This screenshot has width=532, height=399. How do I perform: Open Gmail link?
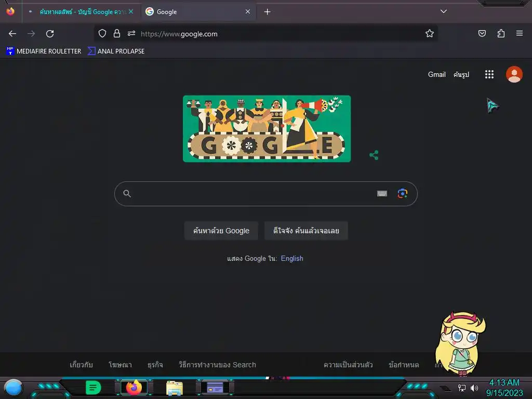[436, 74]
